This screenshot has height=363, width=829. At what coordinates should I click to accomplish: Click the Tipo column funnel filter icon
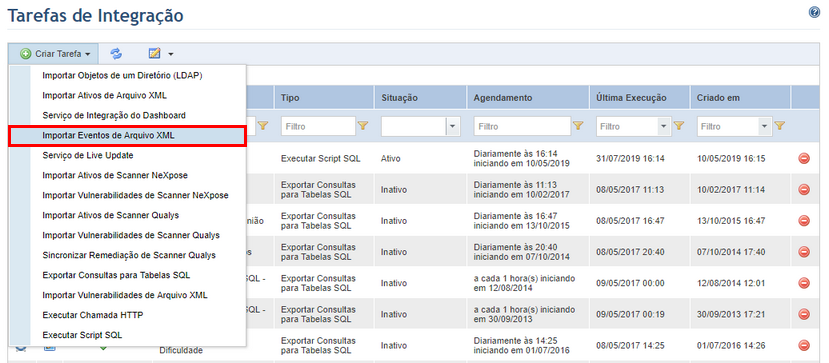coord(363,126)
